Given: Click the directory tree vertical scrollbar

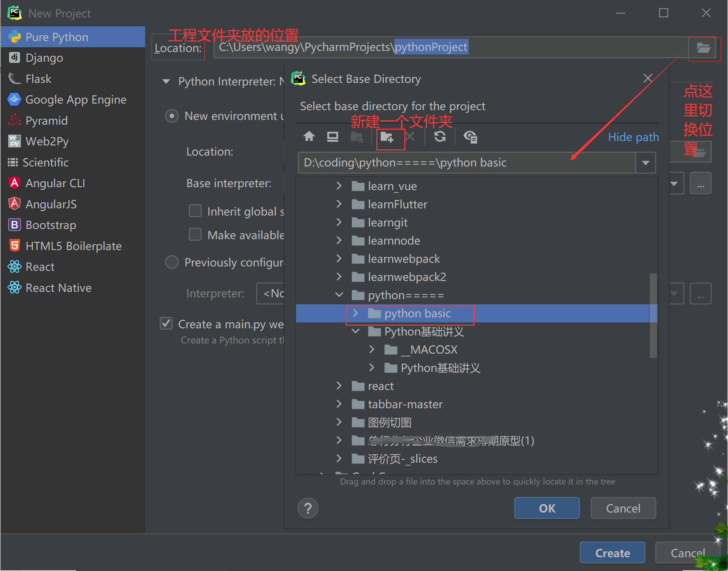Looking at the screenshot, I should 653,315.
